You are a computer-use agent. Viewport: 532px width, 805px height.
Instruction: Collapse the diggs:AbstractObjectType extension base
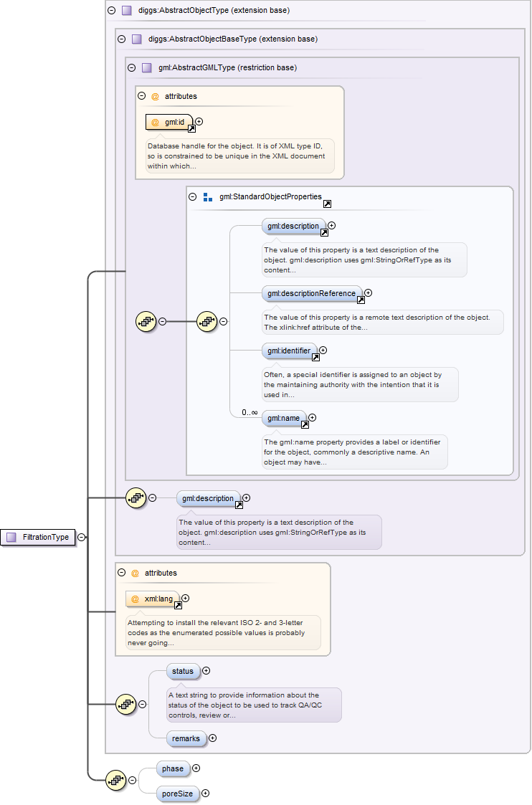(x=110, y=11)
